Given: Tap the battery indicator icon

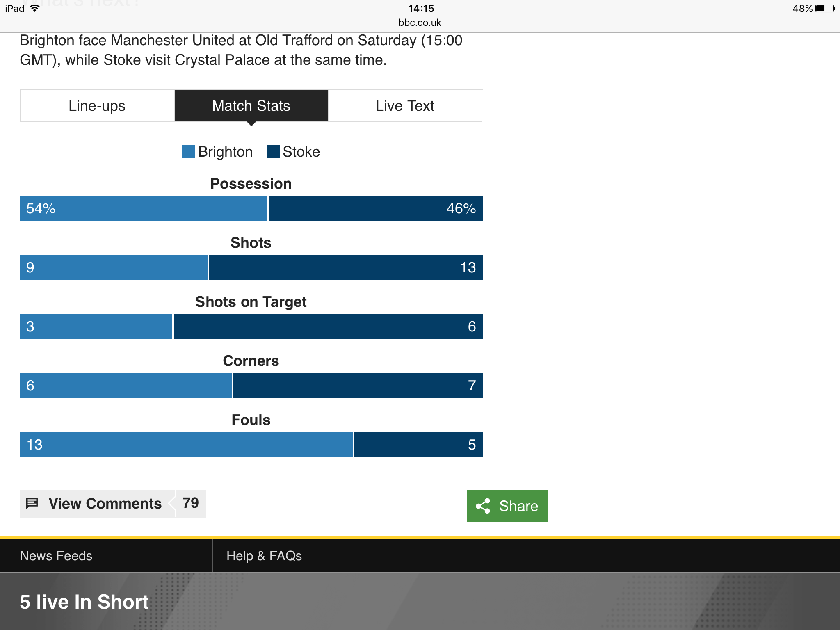Looking at the screenshot, I should [x=825, y=9].
